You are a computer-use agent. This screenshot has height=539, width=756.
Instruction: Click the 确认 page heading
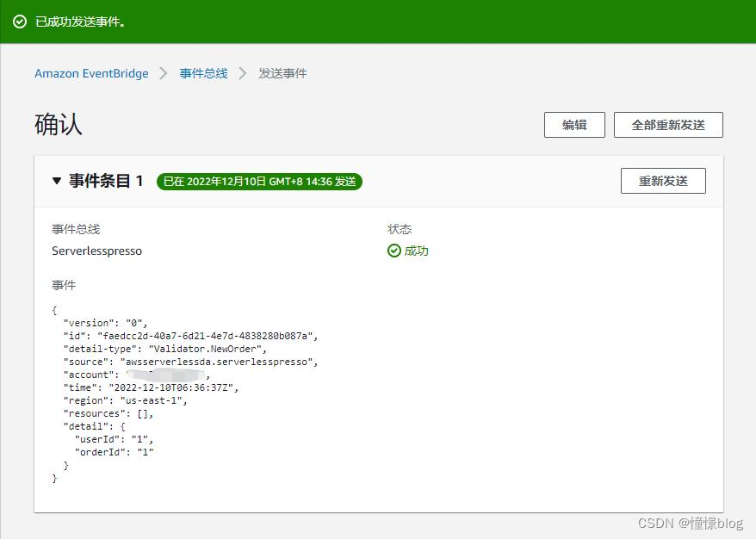(59, 124)
